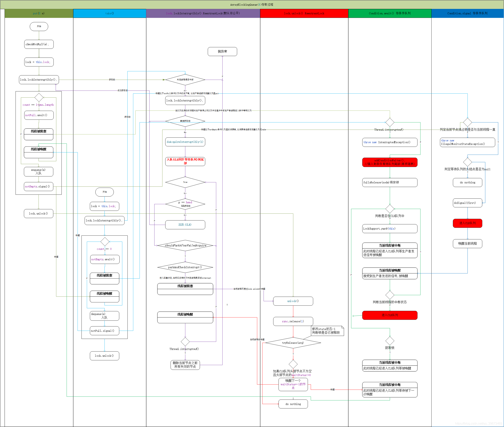
Task: Click 'lock.unlock()' node in the take lane
Action: pyautogui.click(x=105, y=356)
